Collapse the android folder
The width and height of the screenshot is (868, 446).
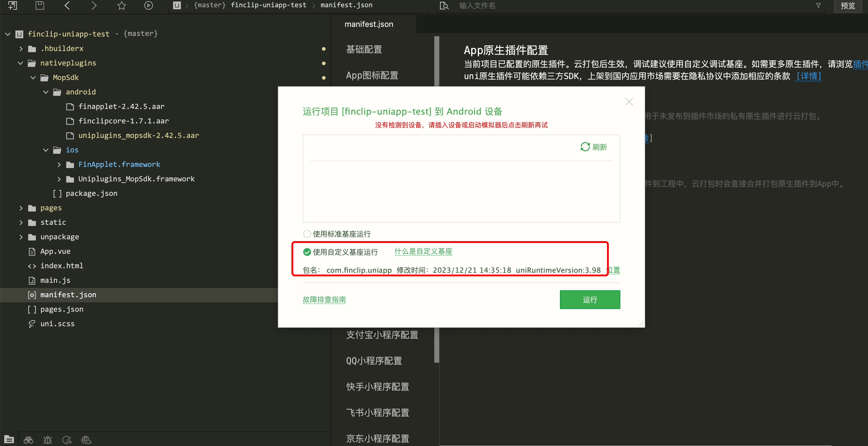[x=46, y=92]
